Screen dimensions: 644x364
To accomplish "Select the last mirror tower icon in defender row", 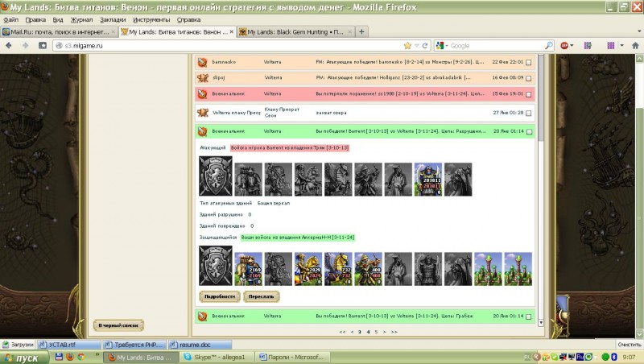I will tap(518, 268).
